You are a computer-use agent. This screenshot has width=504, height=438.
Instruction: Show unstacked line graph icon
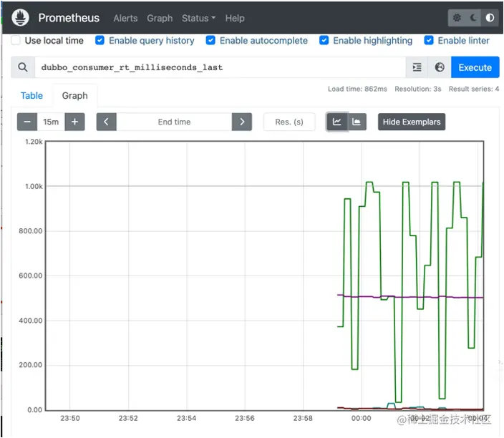point(337,122)
